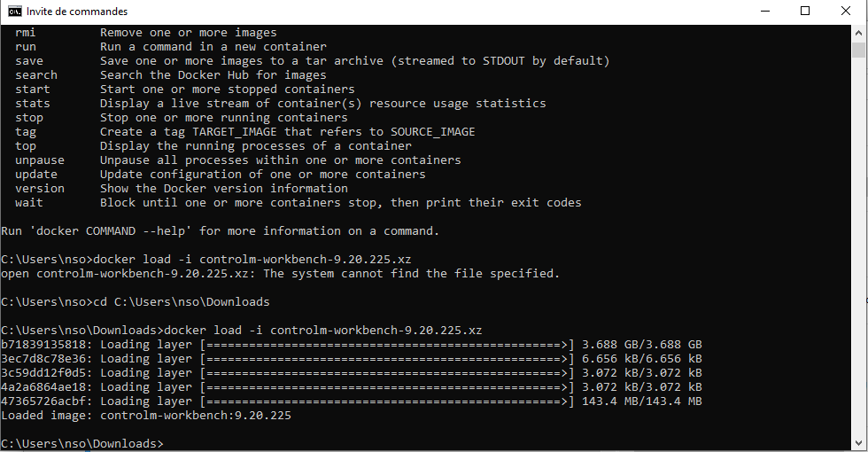Maximize the Invite de commandes window
This screenshot has height=452, width=868.
(805, 11)
